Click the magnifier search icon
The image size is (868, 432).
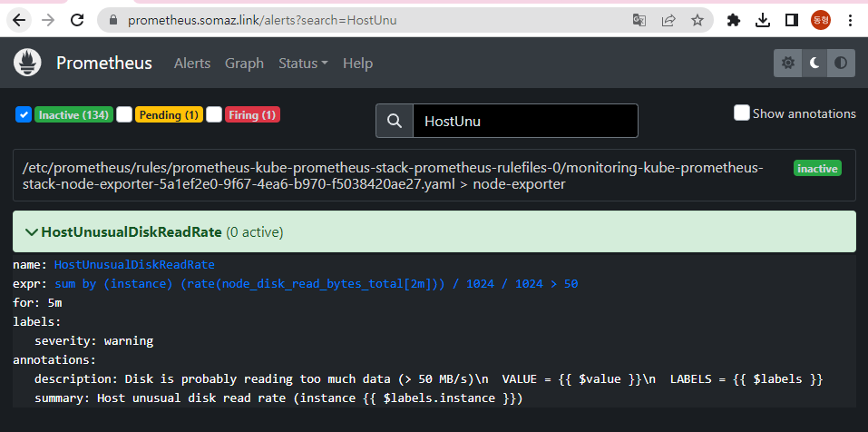pos(395,121)
